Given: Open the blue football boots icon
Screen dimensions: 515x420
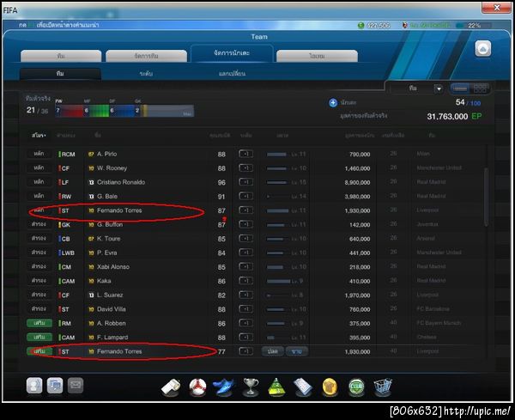Looking at the screenshot, I should coord(224,387).
